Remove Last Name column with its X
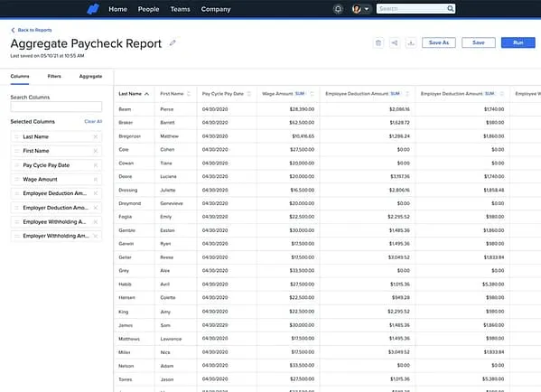The image size is (541, 392). pos(96,137)
